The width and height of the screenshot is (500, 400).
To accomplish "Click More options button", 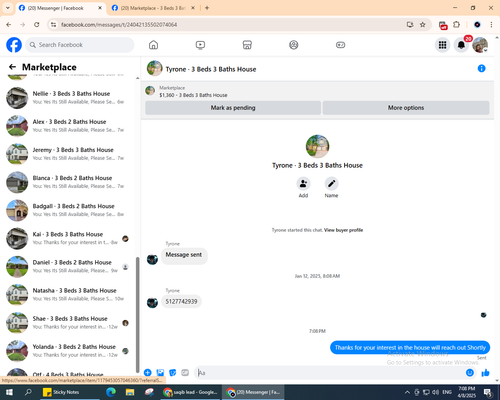I will coord(406,108).
